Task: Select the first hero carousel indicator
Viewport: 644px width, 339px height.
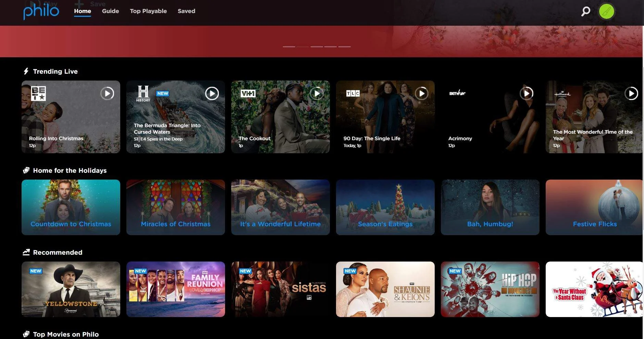Action: click(x=289, y=46)
